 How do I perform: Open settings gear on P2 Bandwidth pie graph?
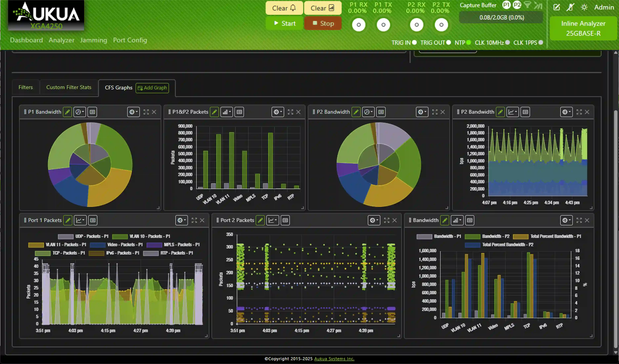pos(422,112)
